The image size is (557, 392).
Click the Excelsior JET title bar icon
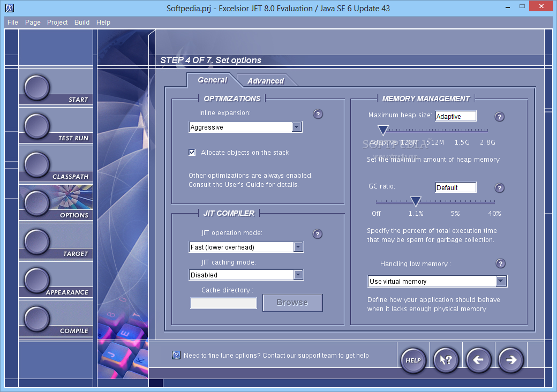10,8
